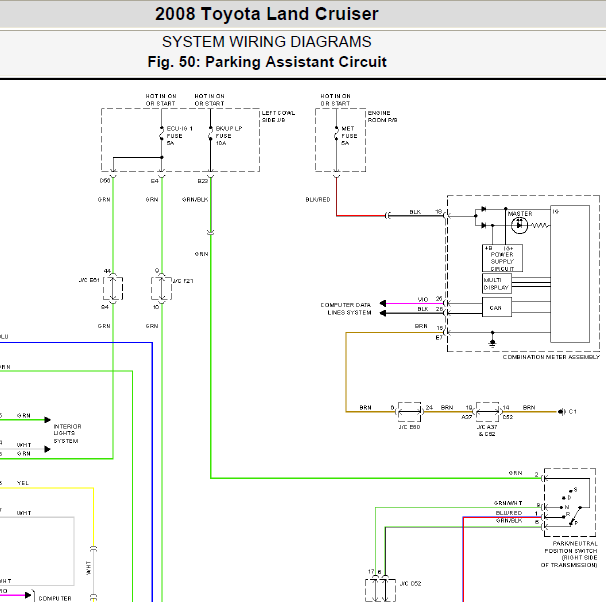
Task: Click the violet Computer Data Lines arrow
Action: pyautogui.click(x=383, y=303)
